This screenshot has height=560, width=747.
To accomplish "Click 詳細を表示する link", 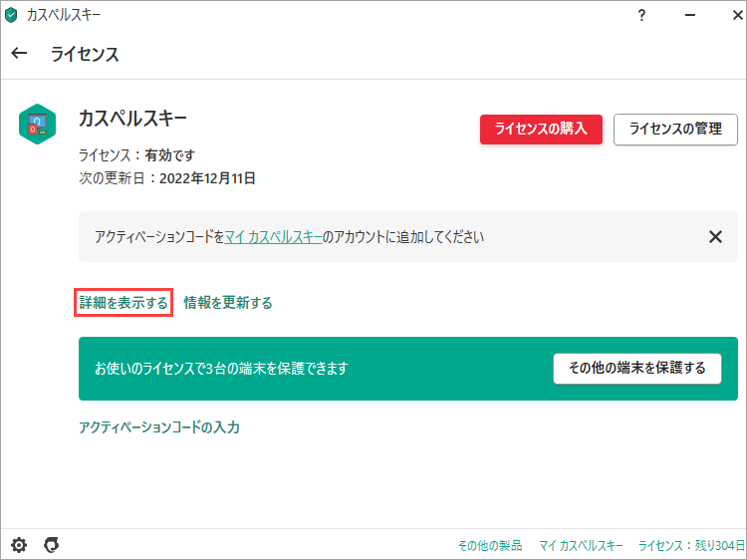I will click(124, 303).
